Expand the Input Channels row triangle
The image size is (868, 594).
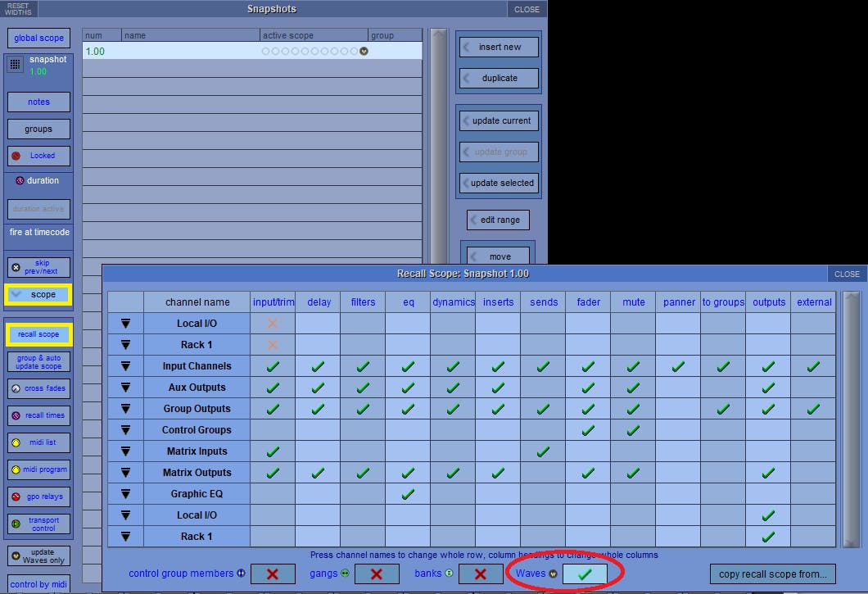125,365
